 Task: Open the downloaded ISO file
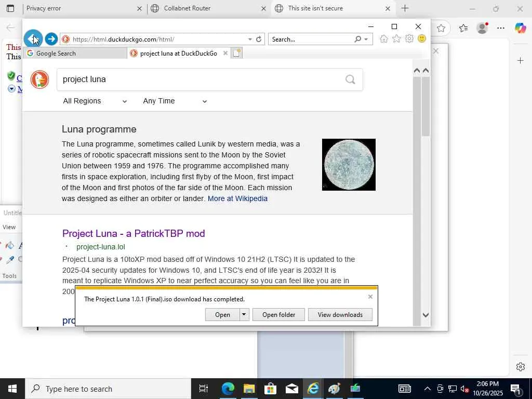(x=222, y=314)
